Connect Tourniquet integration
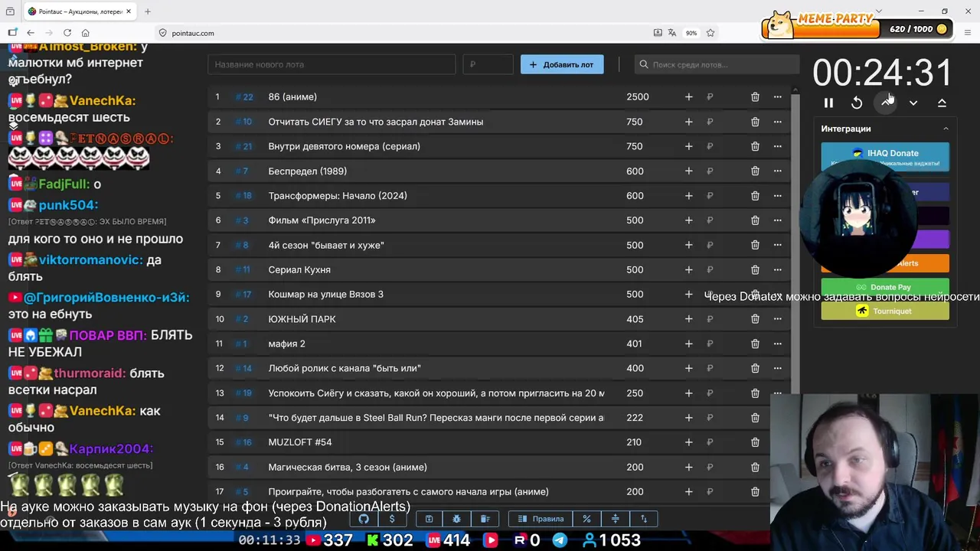The width and height of the screenshot is (980, 551). click(885, 311)
